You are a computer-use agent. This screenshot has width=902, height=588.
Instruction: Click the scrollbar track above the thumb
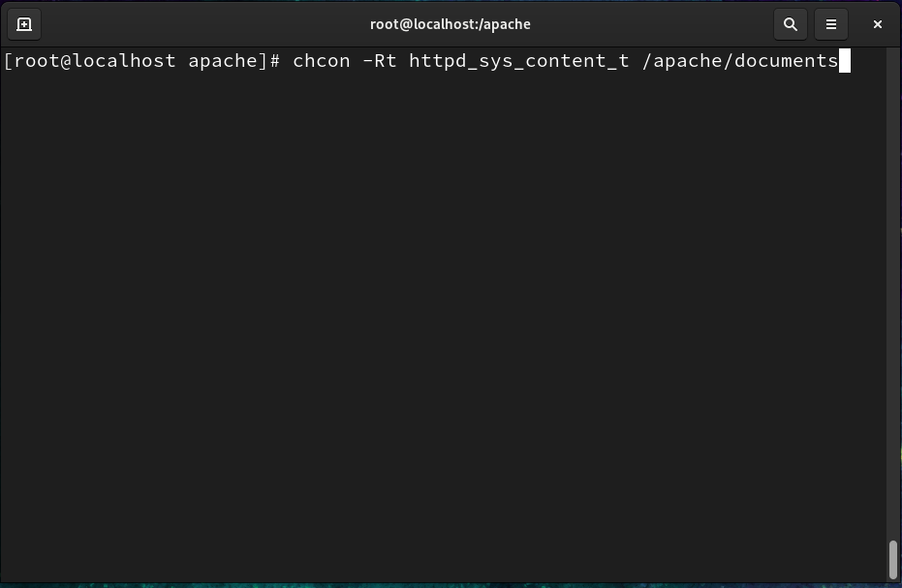[893, 288]
